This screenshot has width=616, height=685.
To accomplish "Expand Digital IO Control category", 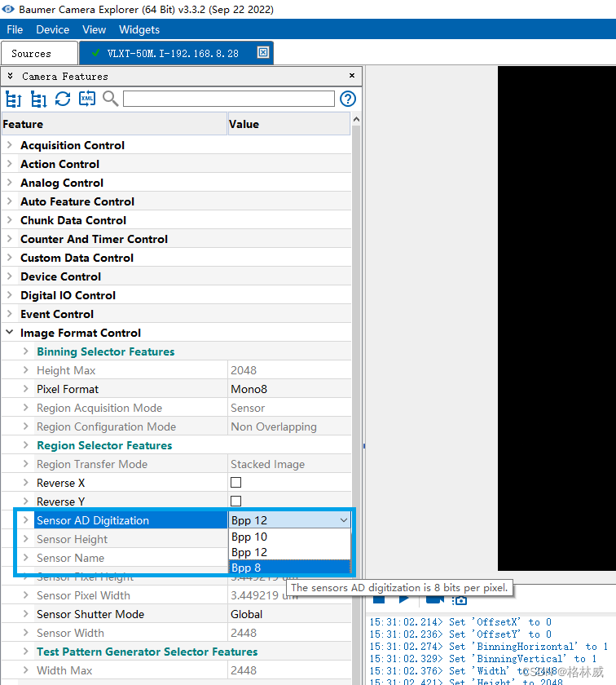I will 10,295.
